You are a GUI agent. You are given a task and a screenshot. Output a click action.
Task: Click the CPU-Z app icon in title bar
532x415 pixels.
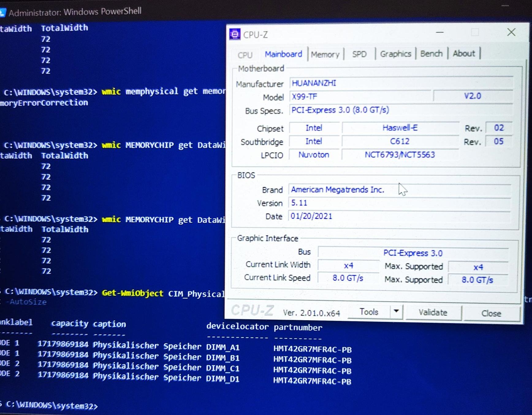point(235,34)
